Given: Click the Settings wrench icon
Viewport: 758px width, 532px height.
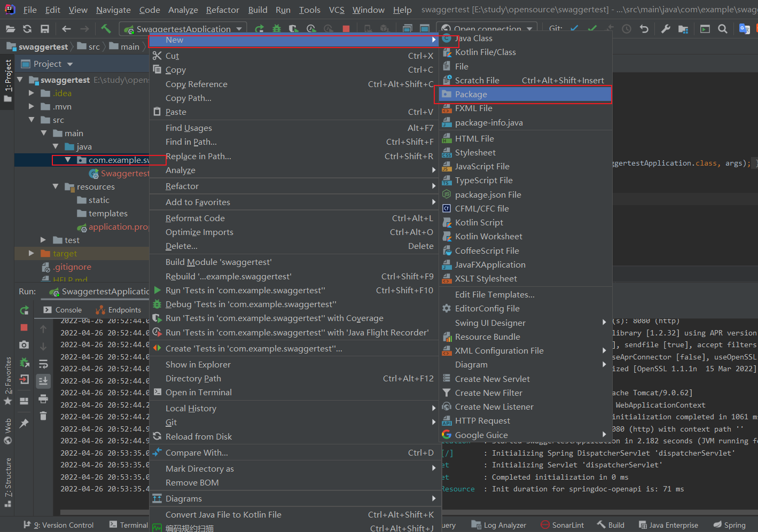Looking at the screenshot, I should [x=666, y=29].
